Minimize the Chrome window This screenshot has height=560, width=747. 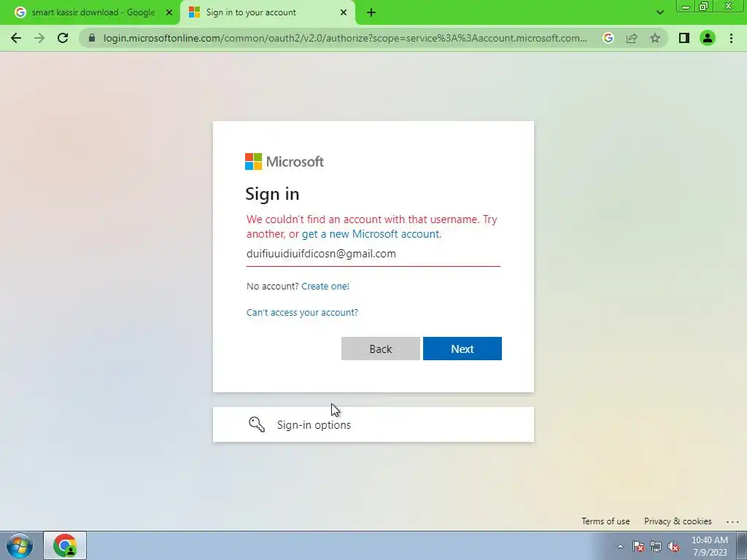686,7
